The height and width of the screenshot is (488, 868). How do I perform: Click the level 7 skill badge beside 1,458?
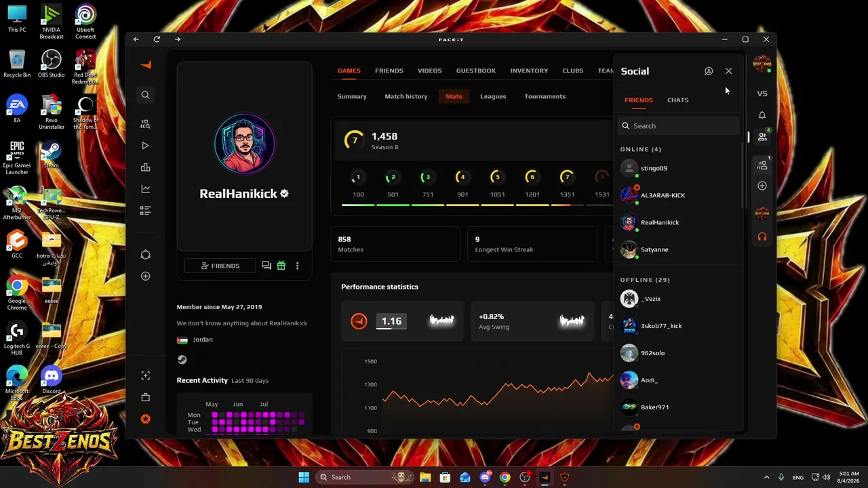(x=354, y=140)
